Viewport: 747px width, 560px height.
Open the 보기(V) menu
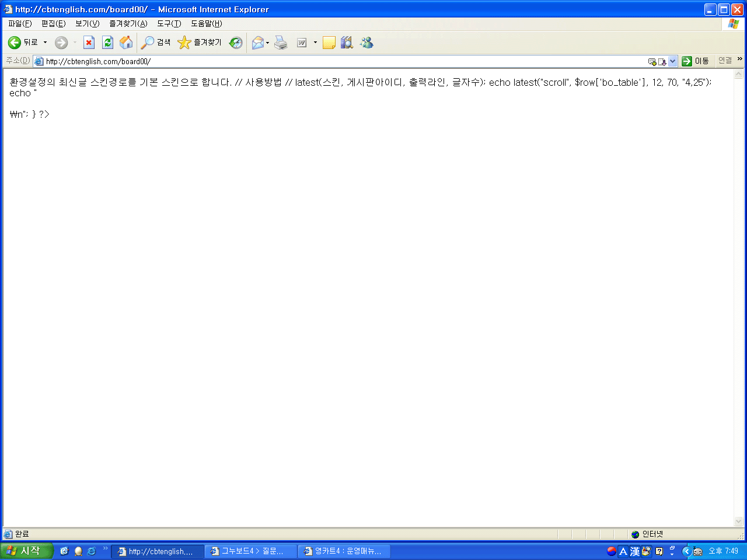[x=88, y=24]
